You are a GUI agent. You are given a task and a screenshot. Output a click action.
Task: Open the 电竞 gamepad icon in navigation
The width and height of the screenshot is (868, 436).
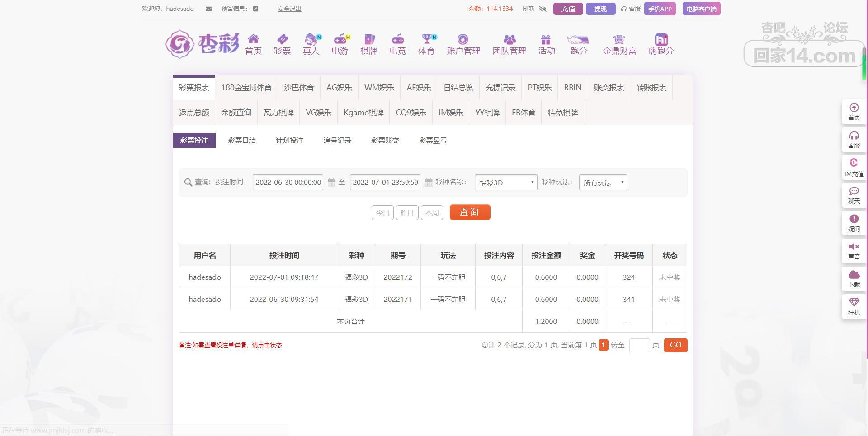pos(397,39)
